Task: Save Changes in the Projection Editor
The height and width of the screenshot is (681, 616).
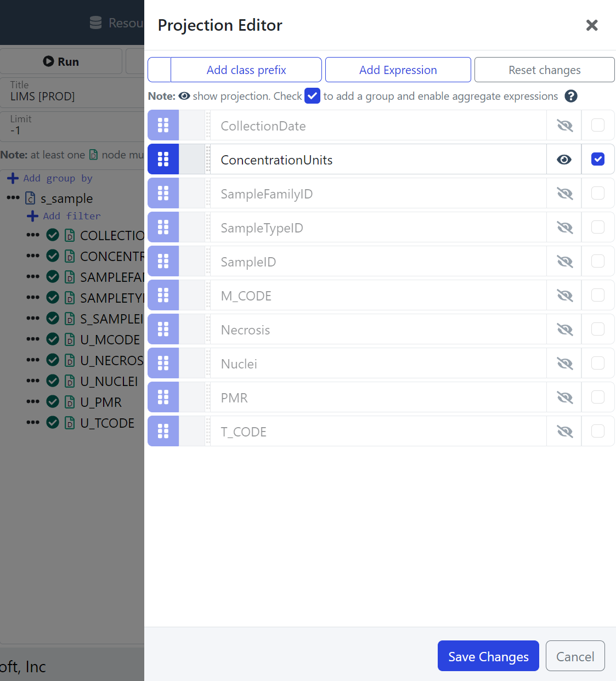Action: tap(488, 656)
